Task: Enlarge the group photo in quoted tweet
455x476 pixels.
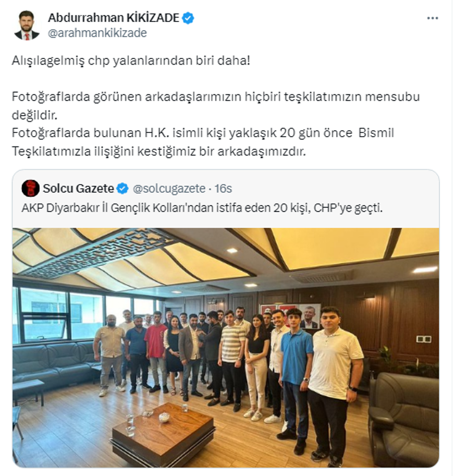Action: [x=226, y=348]
